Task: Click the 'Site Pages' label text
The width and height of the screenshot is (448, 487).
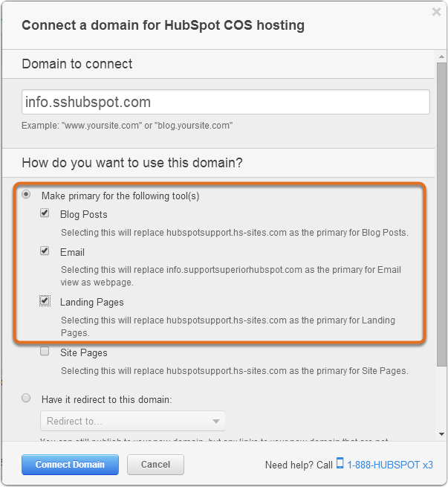Action: tap(84, 352)
